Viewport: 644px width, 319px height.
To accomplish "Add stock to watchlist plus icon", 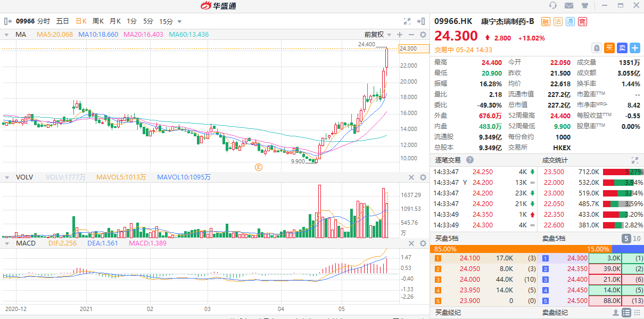I will (635, 48).
